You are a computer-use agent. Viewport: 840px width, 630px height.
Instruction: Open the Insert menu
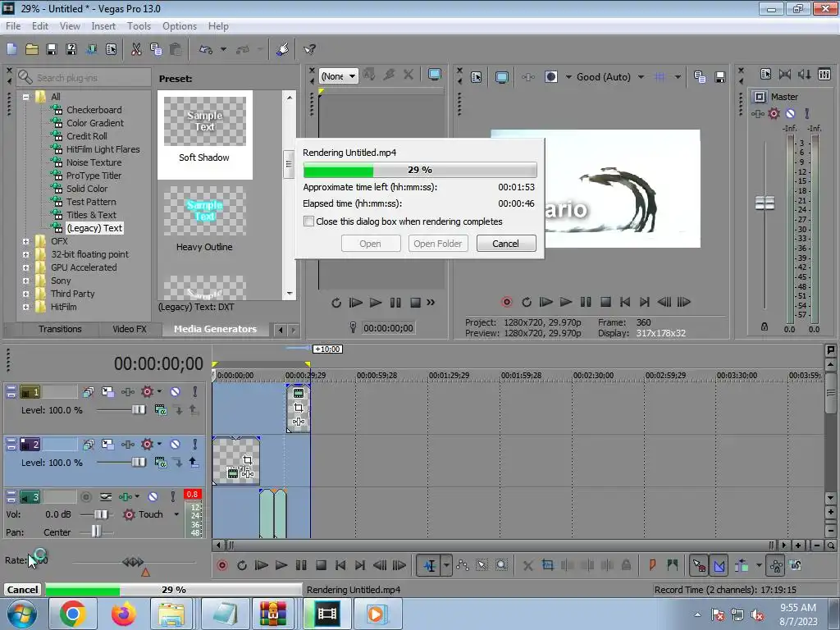pyautogui.click(x=103, y=26)
